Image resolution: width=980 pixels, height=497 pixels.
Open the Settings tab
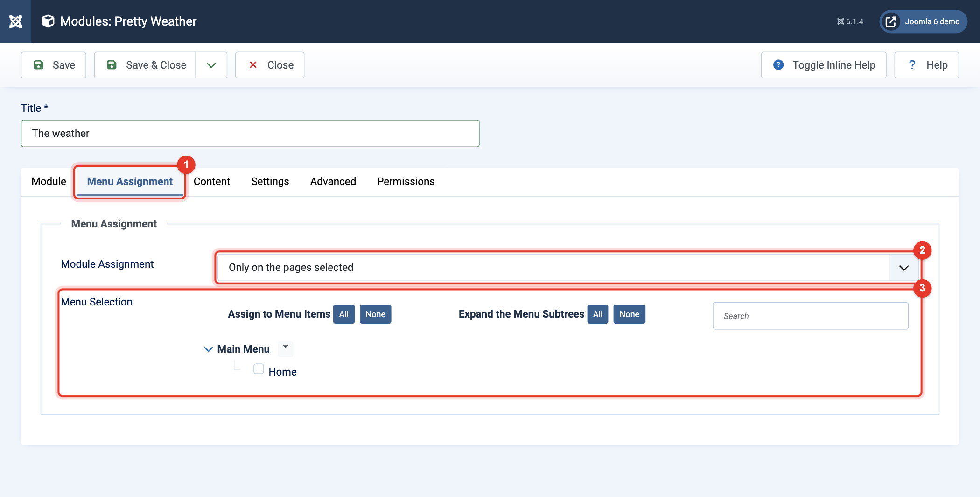(x=270, y=181)
